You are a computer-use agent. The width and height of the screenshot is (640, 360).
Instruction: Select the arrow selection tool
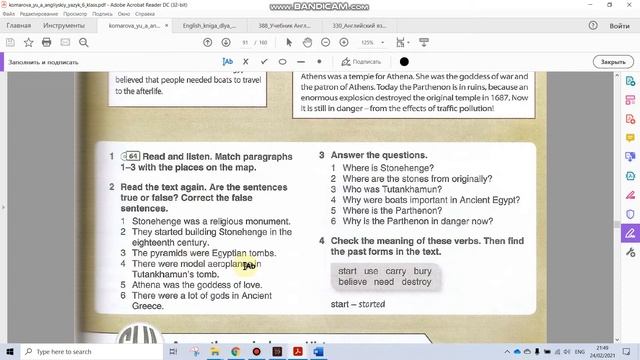coord(289,42)
